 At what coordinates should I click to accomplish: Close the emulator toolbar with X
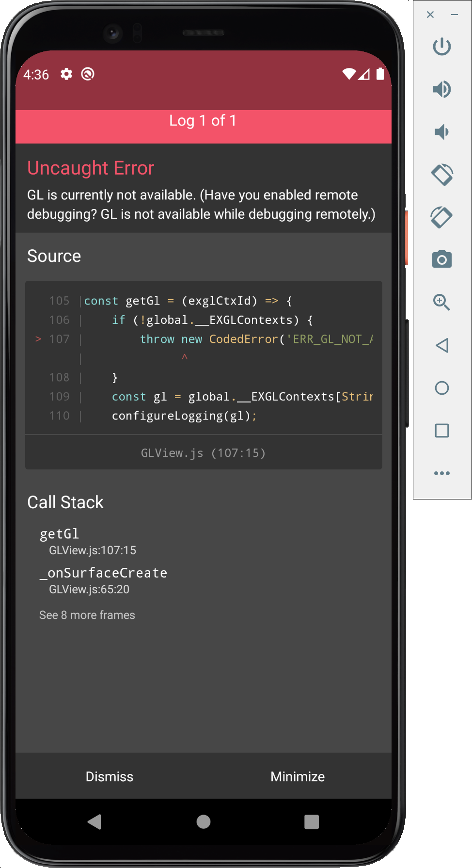tap(430, 15)
